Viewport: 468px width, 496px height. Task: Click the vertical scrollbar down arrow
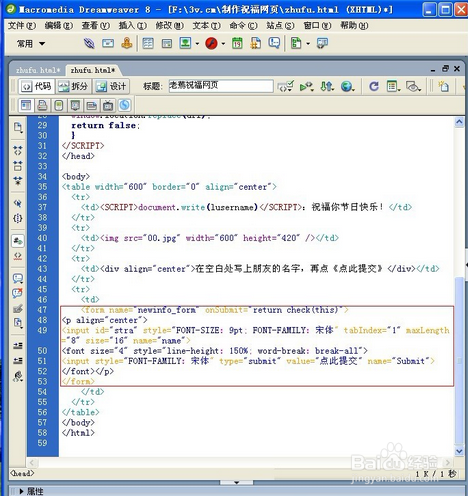[459, 451]
